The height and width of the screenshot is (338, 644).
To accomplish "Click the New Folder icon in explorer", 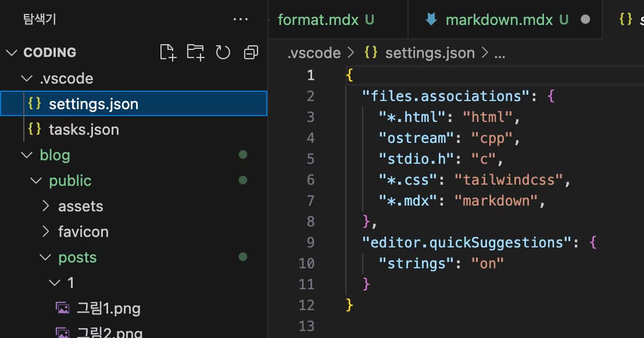I will (x=195, y=52).
